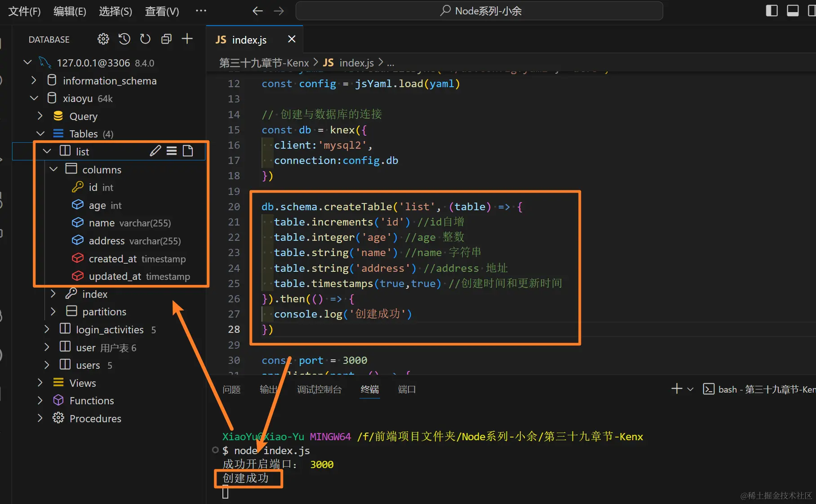
Task: Expand the user 用户表 table
Action: coord(47,347)
